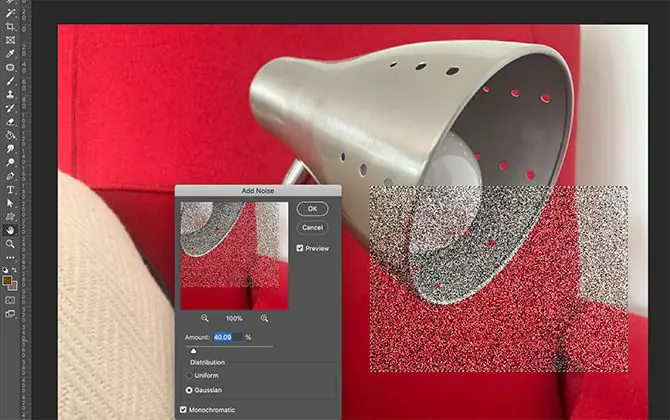Image resolution: width=670 pixels, height=420 pixels.
Task: Cancel the Add Noise dialog
Action: pyautogui.click(x=312, y=227)
